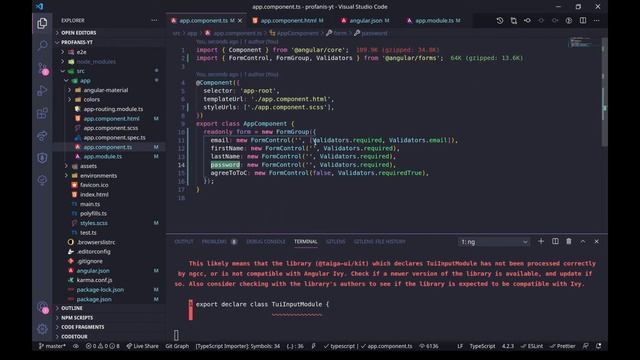
Task: Switch to angular.json editor tab
Action: click(365, 20)
